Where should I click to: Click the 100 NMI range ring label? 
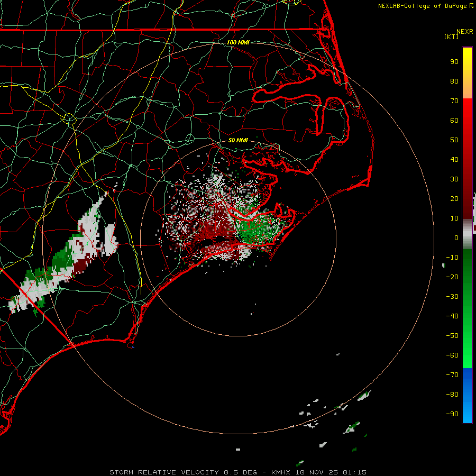pos(238,42)
